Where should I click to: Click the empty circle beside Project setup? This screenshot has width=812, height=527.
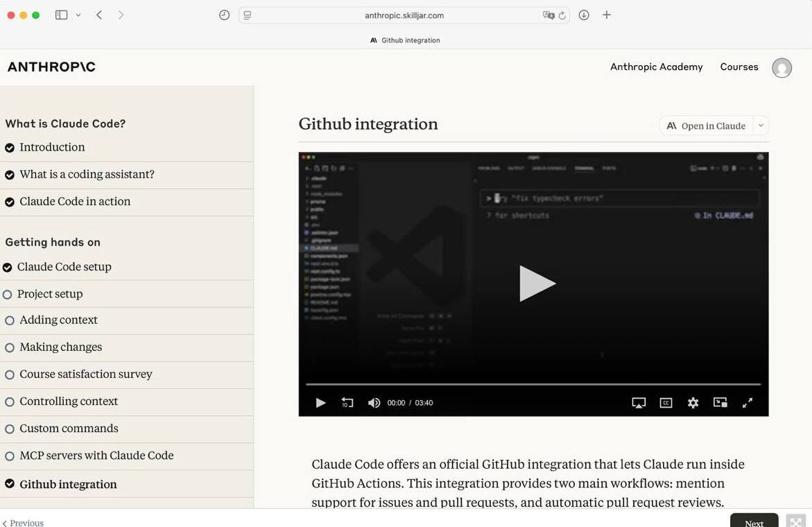click(7, 295)
